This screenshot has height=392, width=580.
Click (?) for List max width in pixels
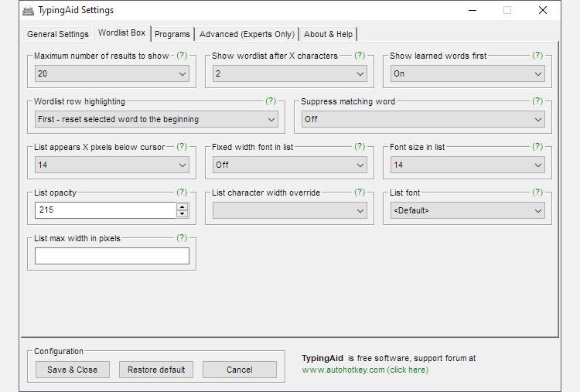(x=182, y=238)
